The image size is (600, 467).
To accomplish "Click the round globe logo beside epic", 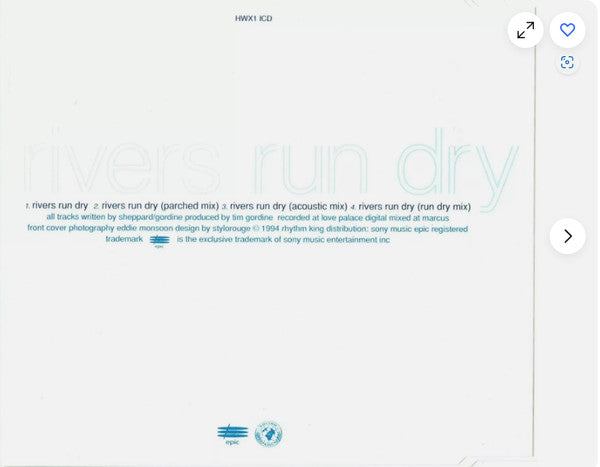I will 269,434.
